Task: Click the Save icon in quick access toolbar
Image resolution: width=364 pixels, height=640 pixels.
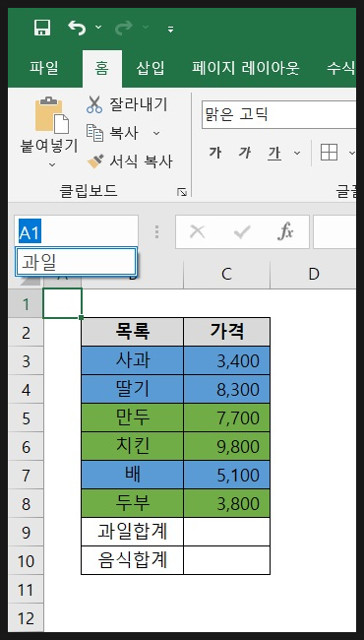Action: click(42, 28)
